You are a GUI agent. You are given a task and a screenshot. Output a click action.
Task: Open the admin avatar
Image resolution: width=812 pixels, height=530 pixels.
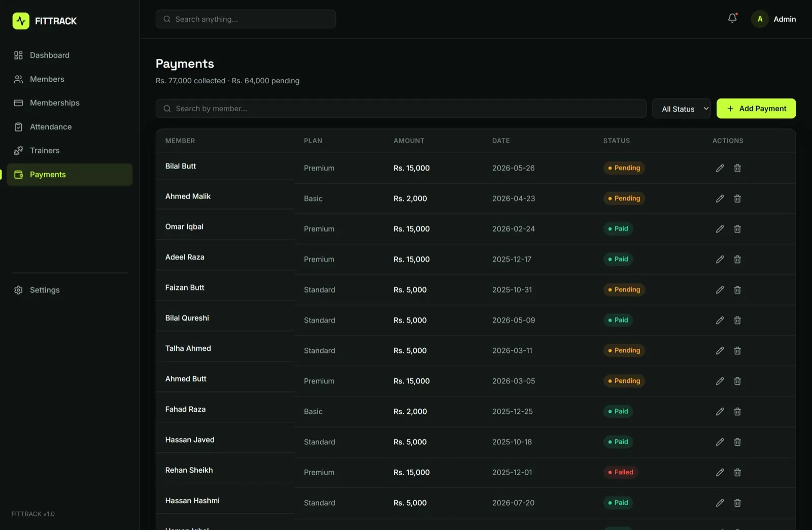pyautogui.click(x=760, y=19)
